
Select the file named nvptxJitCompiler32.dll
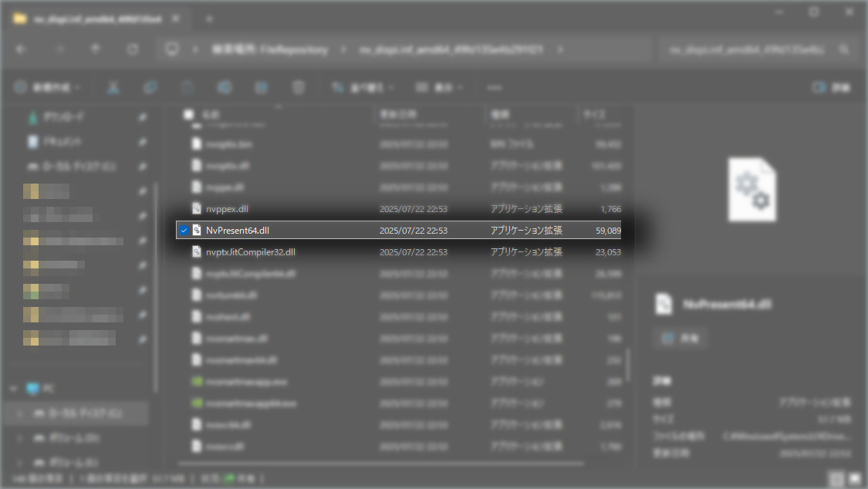(251, 252)
